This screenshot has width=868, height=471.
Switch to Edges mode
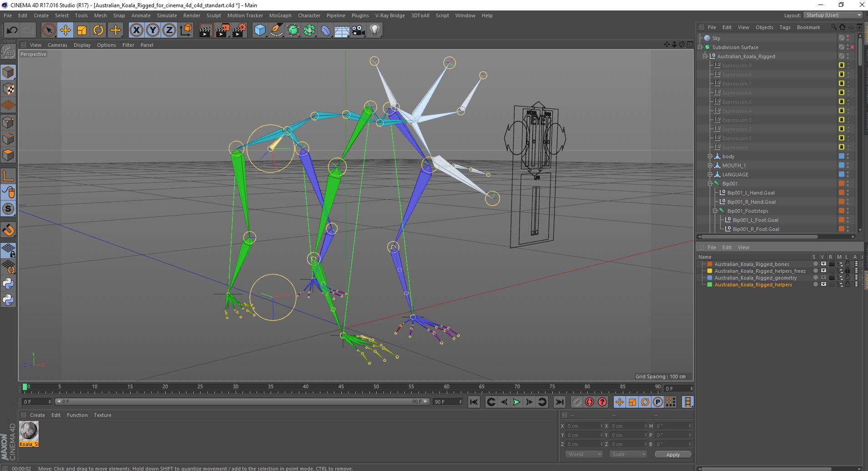(8, 139)
